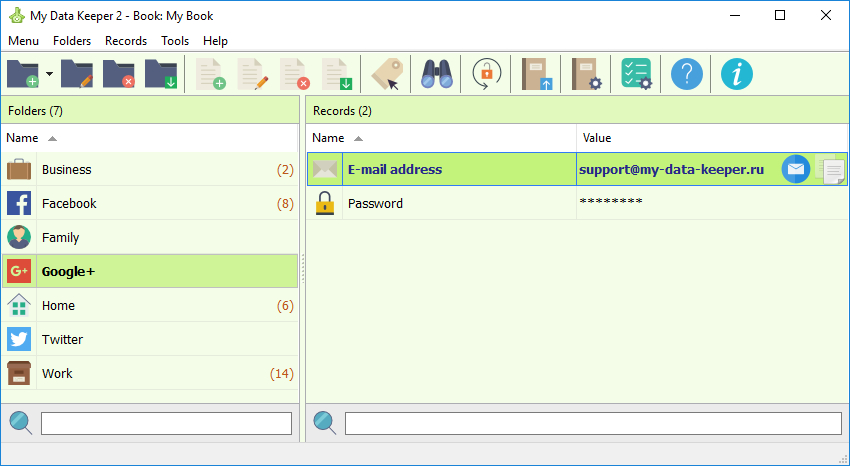Click the edit folder pencil icon

pos(77,74)
